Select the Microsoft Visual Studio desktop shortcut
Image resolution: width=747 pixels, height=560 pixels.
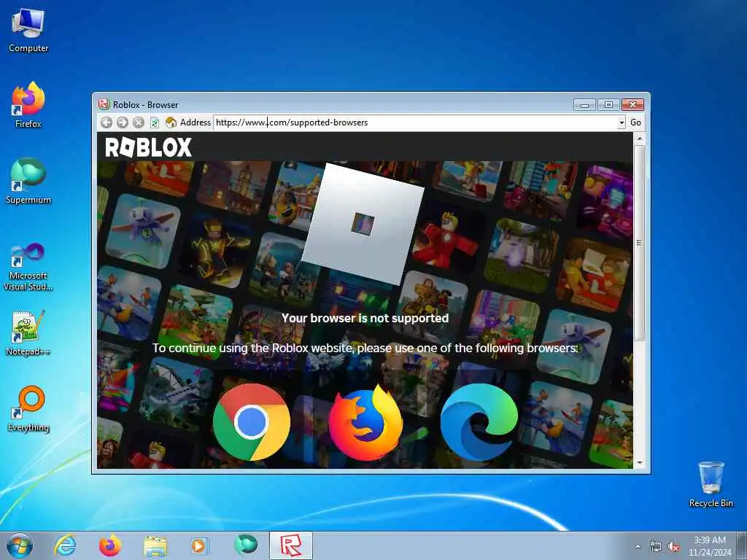click(28, 267)
